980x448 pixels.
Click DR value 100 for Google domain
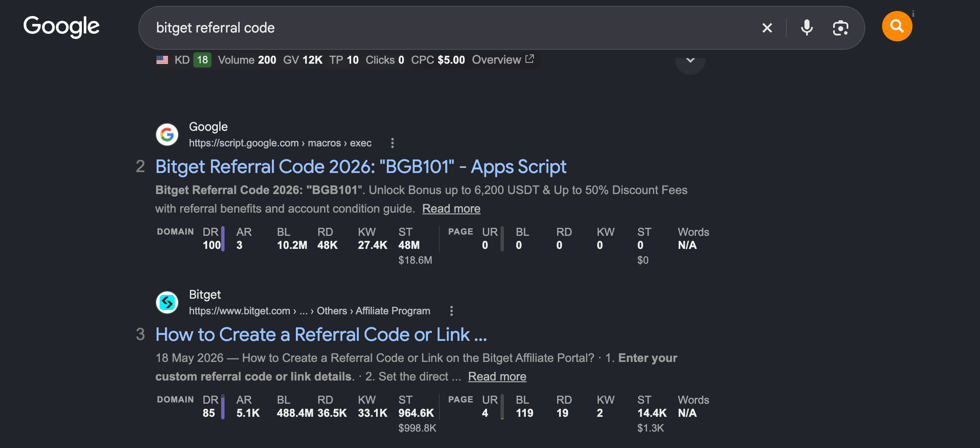coord(211,245)
